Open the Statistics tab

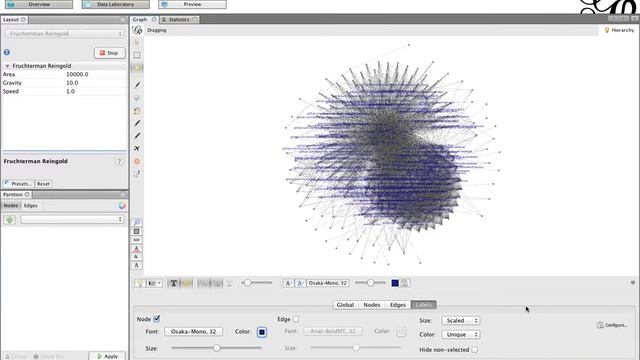tap(179, 20)
